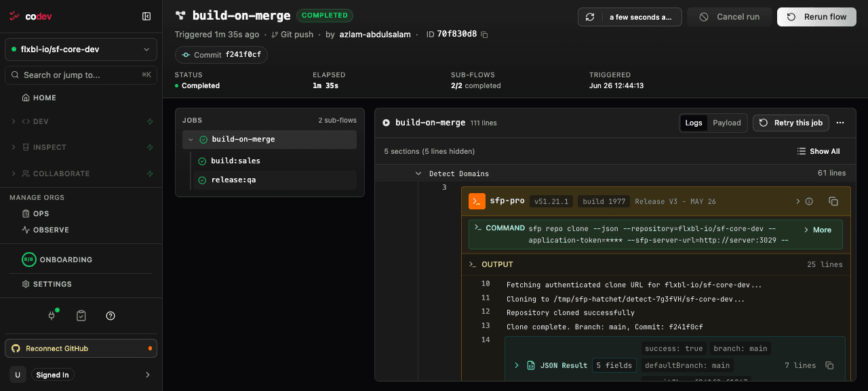Viewport: 868px width, 391px height.
Task: Collapse the Detect Domains section
Action: 418,173
